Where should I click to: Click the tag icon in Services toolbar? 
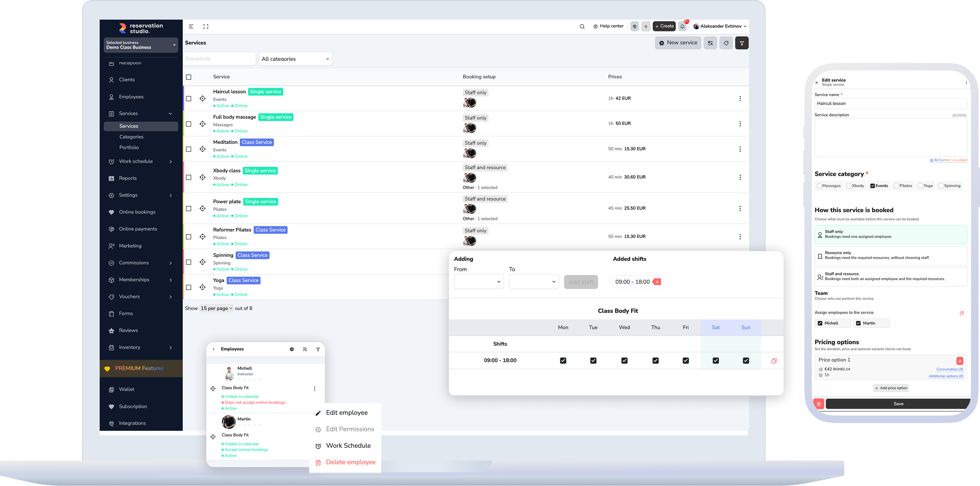click(726, 43)
